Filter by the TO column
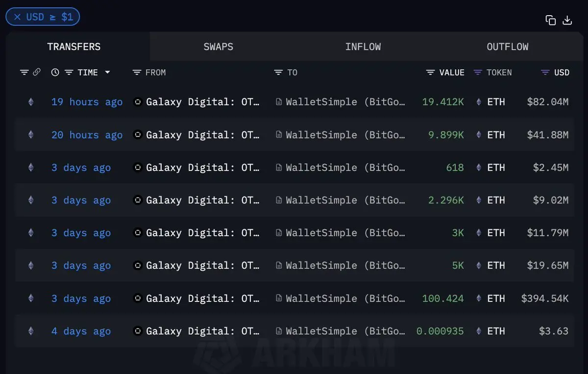The width and height of the screenshot is (588, 374). coord(278,73)
